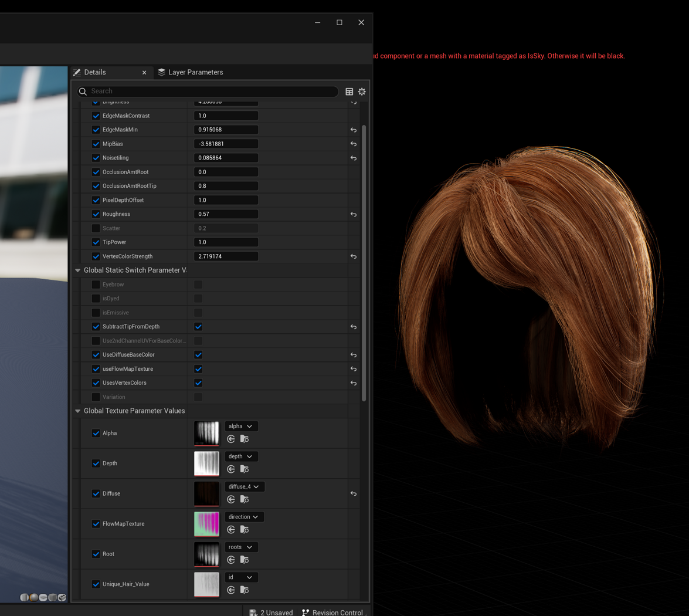
Task: Open the Details view settings gear
Action: click(x=362, y=92)
